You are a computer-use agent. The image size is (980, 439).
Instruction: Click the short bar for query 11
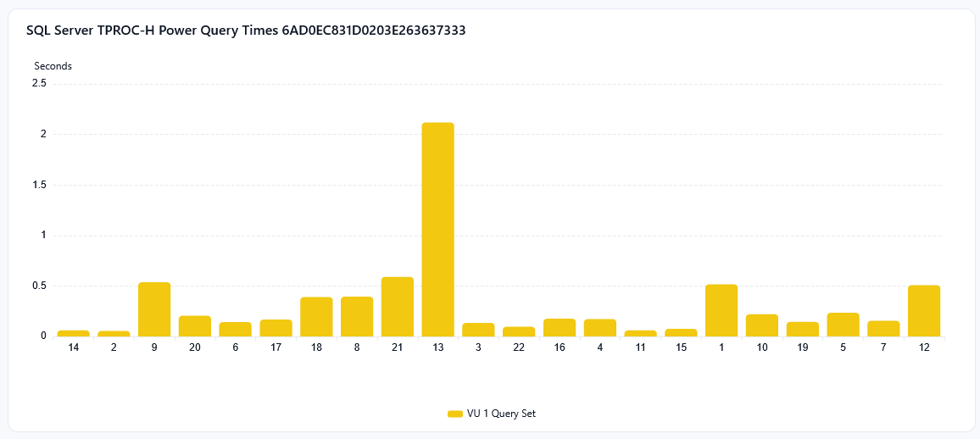click(x=641, y=333)
